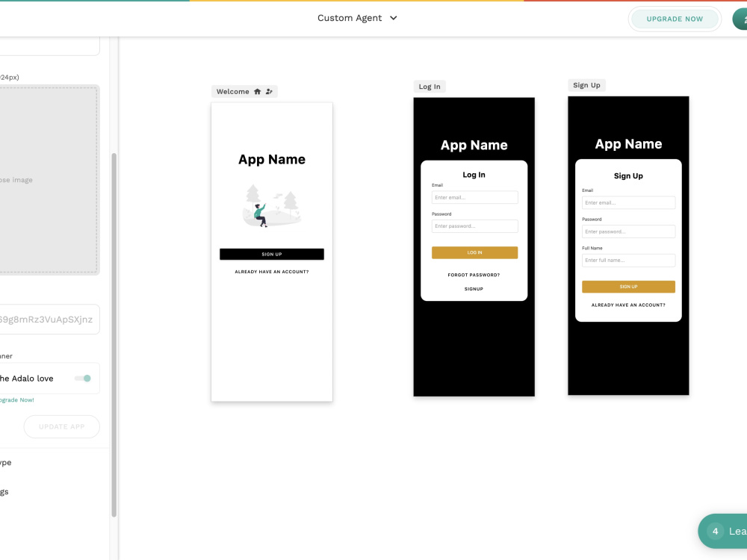Click the SIGNUP link on the Log In screen
Image resolution: width=747 pixels, height=560 pixels.
[x=474, y=289]
